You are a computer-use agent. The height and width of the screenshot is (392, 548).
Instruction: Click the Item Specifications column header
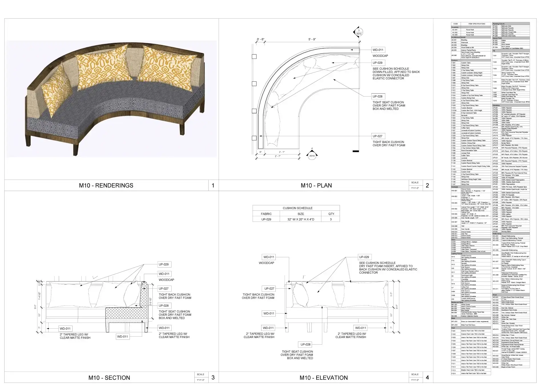tap(477, 24)
